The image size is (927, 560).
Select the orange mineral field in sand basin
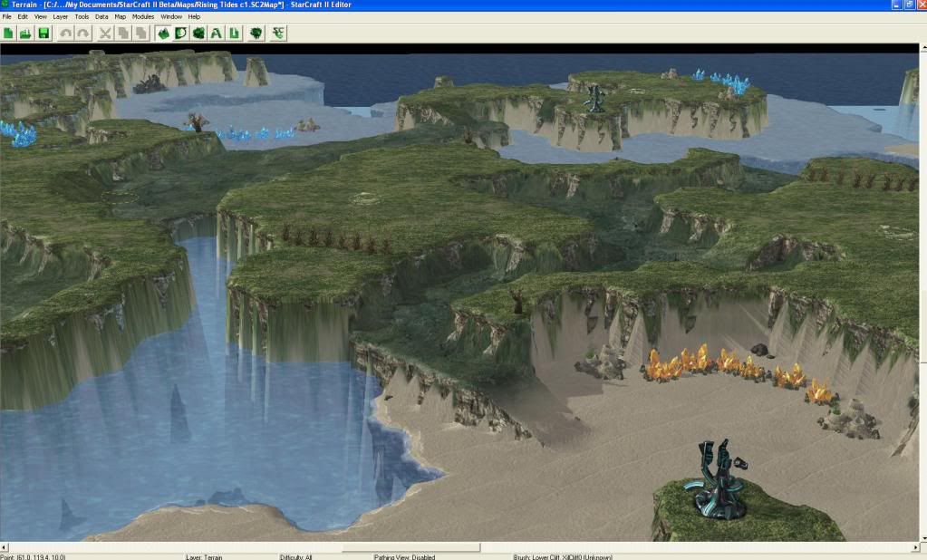click(x=740, y=372)
